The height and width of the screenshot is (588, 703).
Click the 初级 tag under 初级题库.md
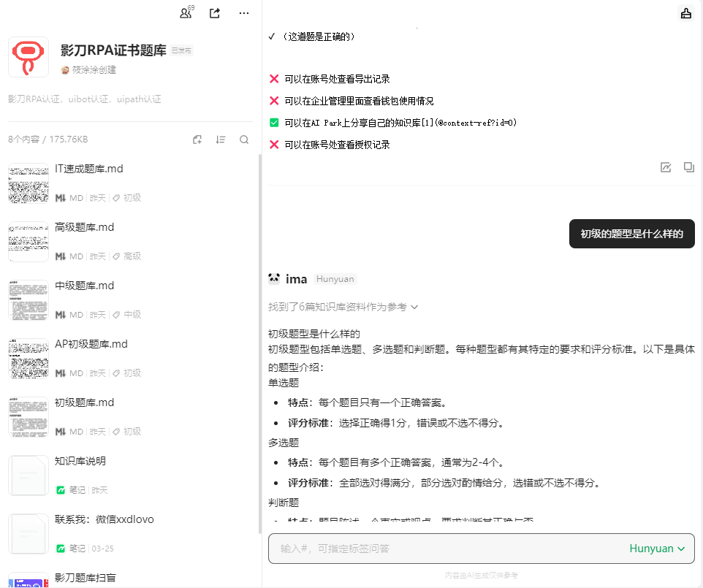click(132, 432)
